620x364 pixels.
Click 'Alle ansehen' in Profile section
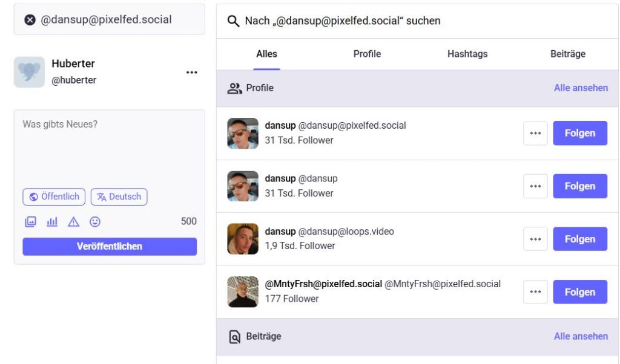coord(581,88)
